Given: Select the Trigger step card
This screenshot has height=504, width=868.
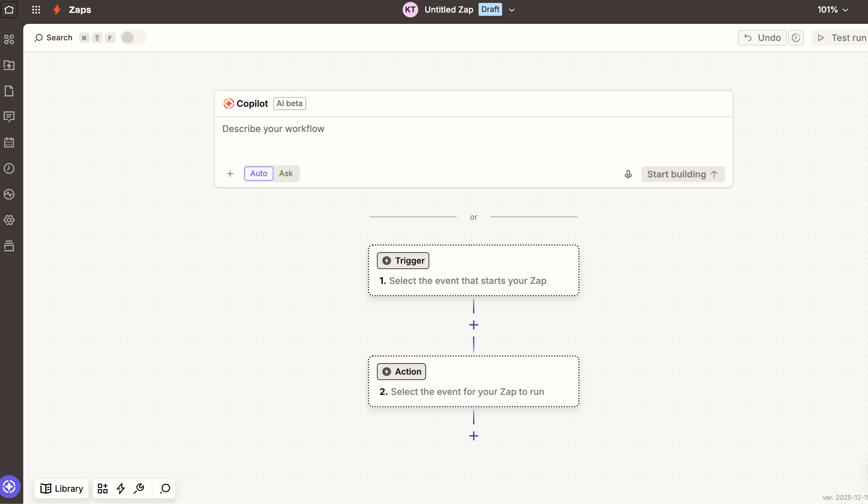Looking at the screenshot, I should (x=473, y=271).
